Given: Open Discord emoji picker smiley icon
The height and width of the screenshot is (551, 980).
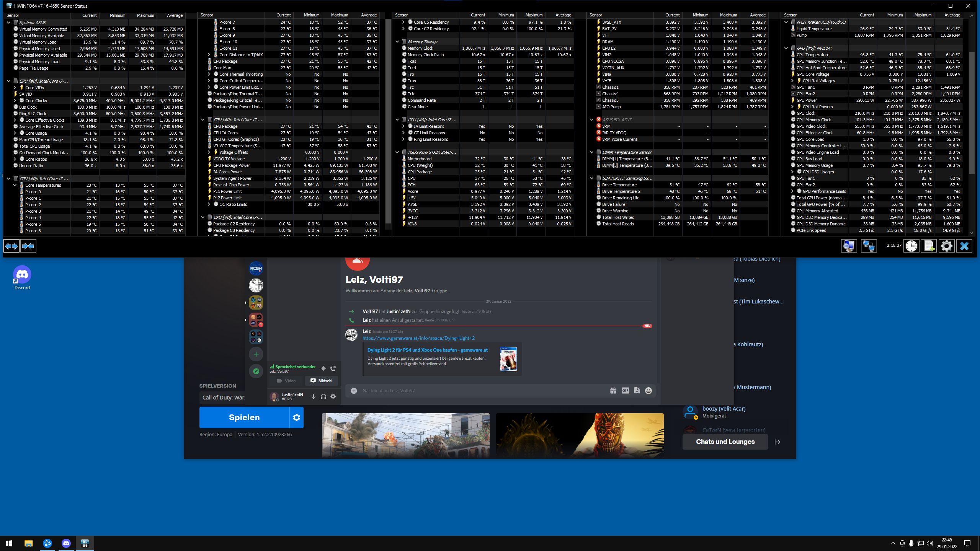Looking at the screenshot, I should (x=648, y=391).
